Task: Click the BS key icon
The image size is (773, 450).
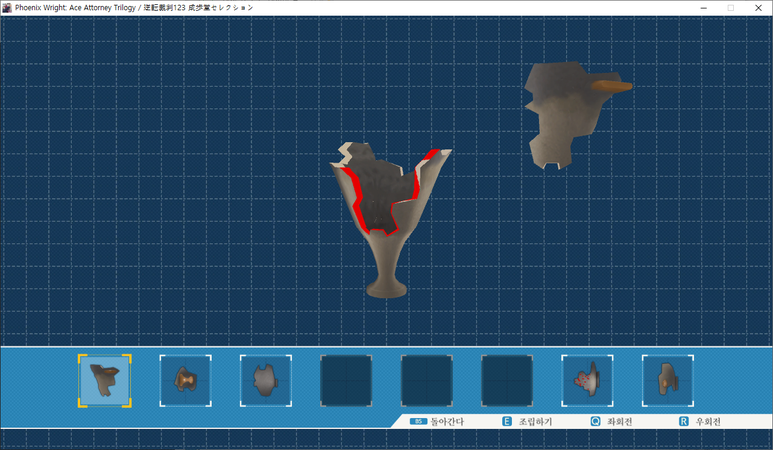Action: (x=418, y=421)
